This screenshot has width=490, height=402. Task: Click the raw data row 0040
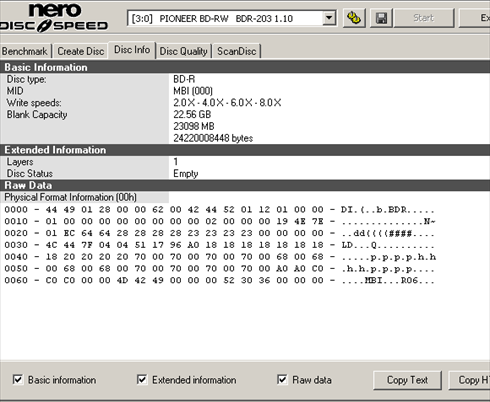point(219,257)
